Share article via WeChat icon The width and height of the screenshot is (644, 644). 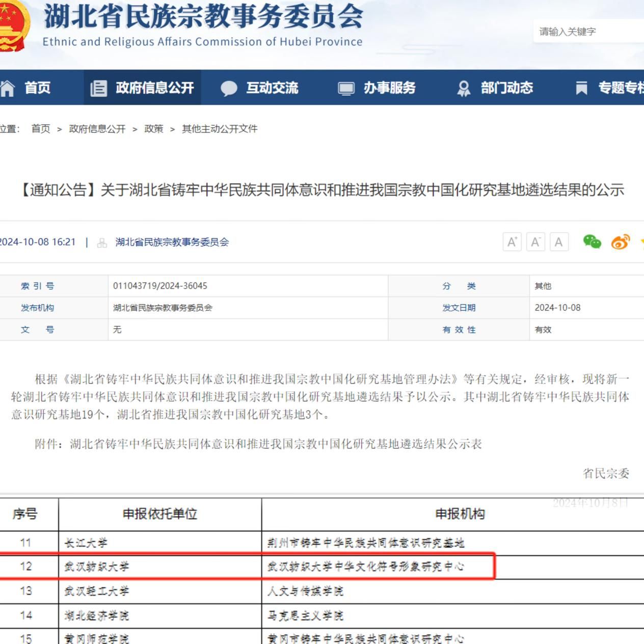click(592, 242)
